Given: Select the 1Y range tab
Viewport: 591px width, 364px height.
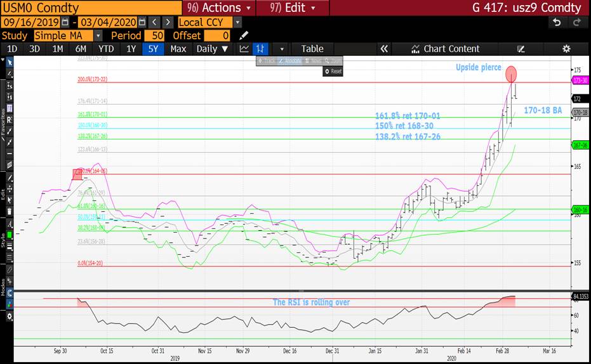Looking at the screenshot, I should pyautogui.click(x=131, y=49).
